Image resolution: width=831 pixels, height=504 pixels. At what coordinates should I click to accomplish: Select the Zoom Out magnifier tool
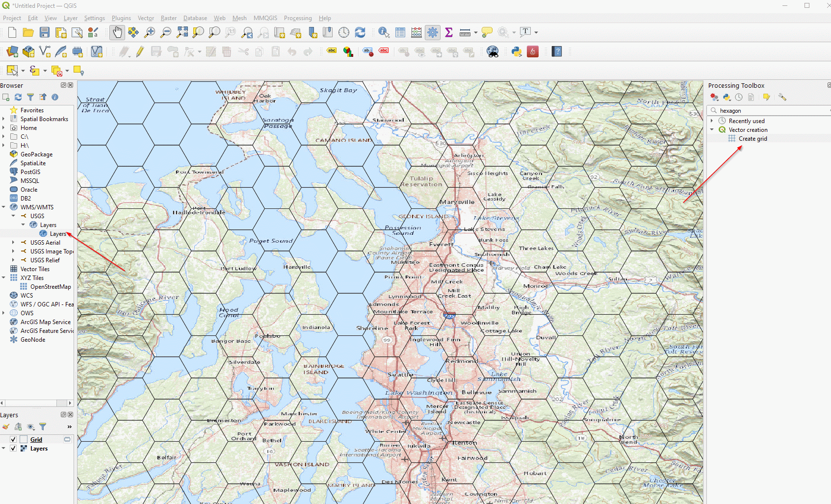click(166, 32)
